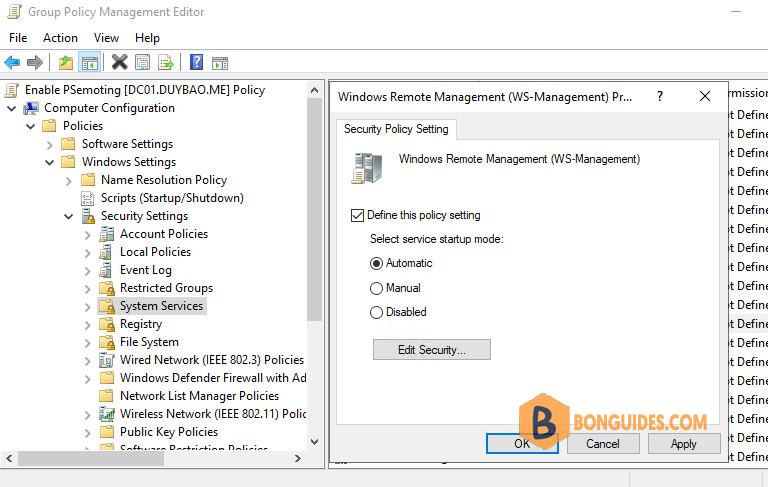The width and height of the screenshot is (768, 487).
Task: Click the blue Help question mark icon
Action: (x=196, y=62)
